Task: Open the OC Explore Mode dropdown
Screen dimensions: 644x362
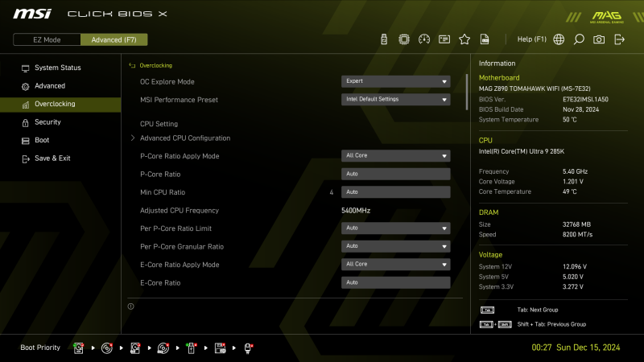Action: click(x=395, y=81)
